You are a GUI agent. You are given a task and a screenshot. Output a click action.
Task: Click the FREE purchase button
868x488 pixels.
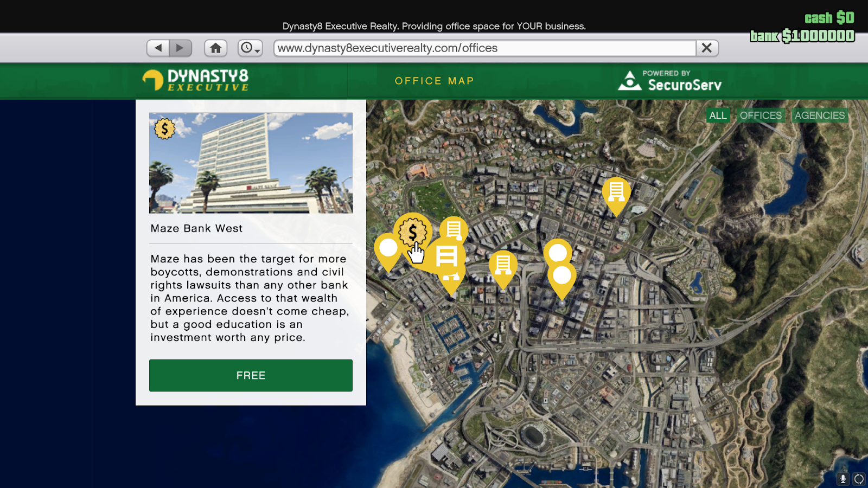point(251,375)
